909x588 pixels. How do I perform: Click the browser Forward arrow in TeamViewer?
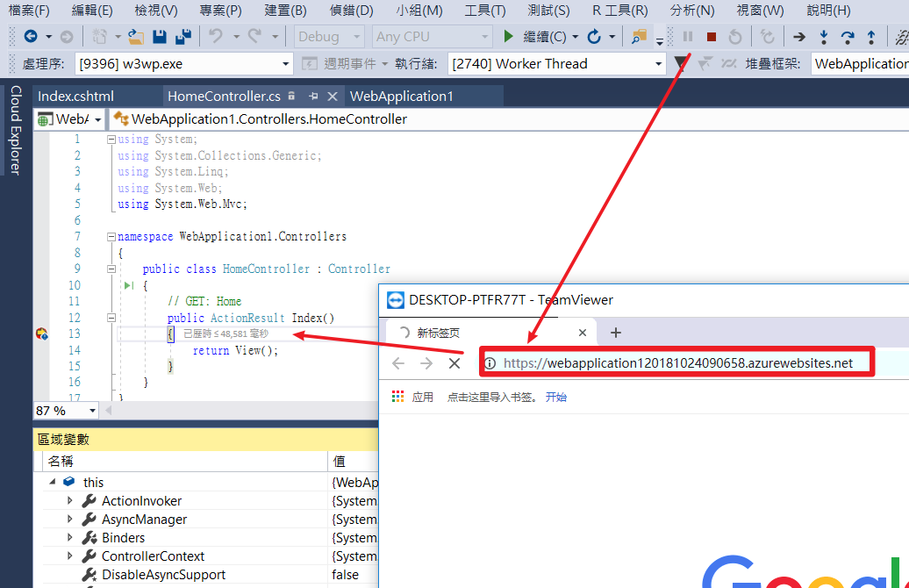coord(426,363)
